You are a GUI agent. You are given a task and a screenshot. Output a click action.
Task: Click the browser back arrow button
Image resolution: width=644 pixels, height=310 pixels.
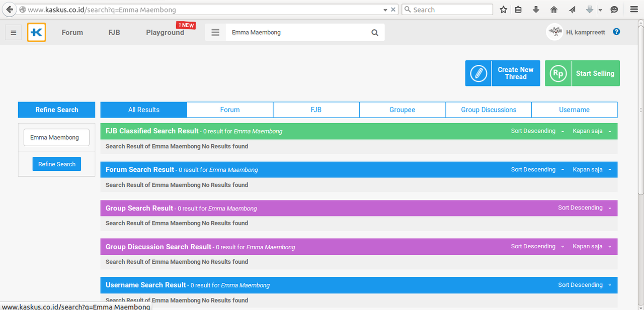click(9, 10)
